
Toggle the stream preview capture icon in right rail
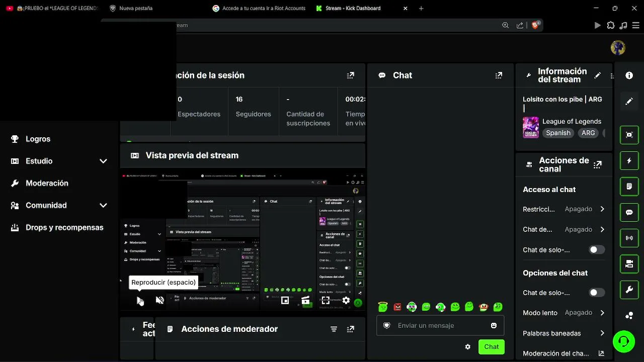click(x=629, y=135)
